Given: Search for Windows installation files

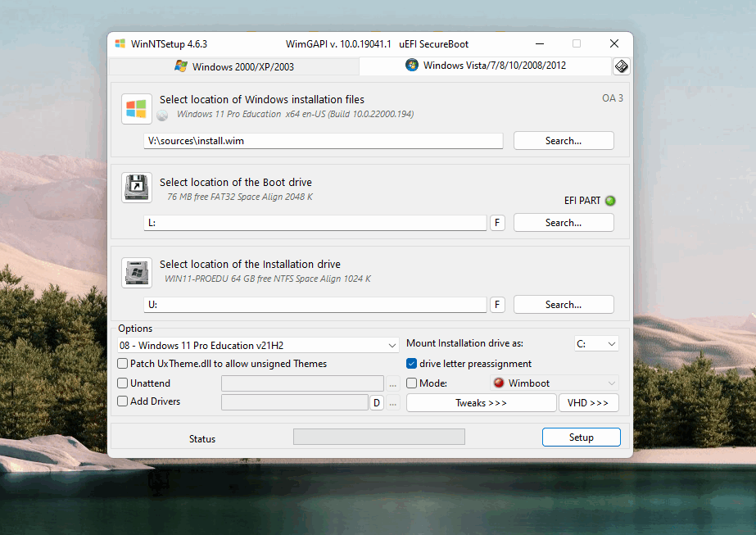Looking at the screenshot, I should pos(564,141).
